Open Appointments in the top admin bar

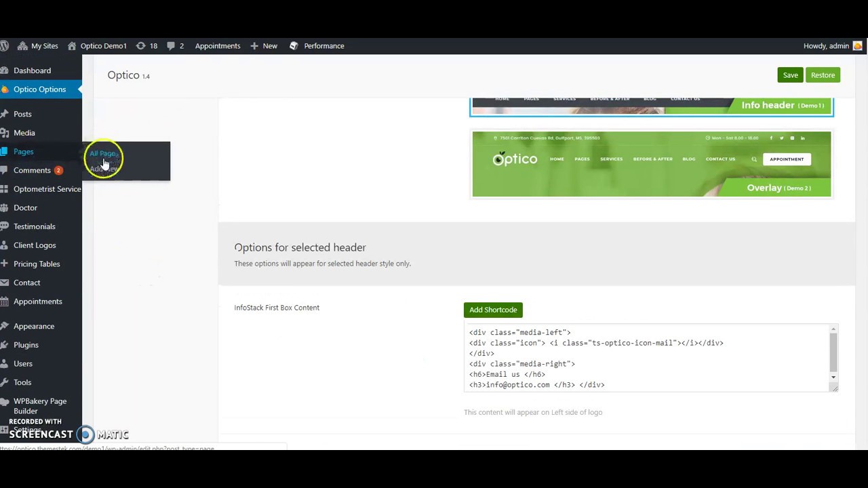[218, 45]
